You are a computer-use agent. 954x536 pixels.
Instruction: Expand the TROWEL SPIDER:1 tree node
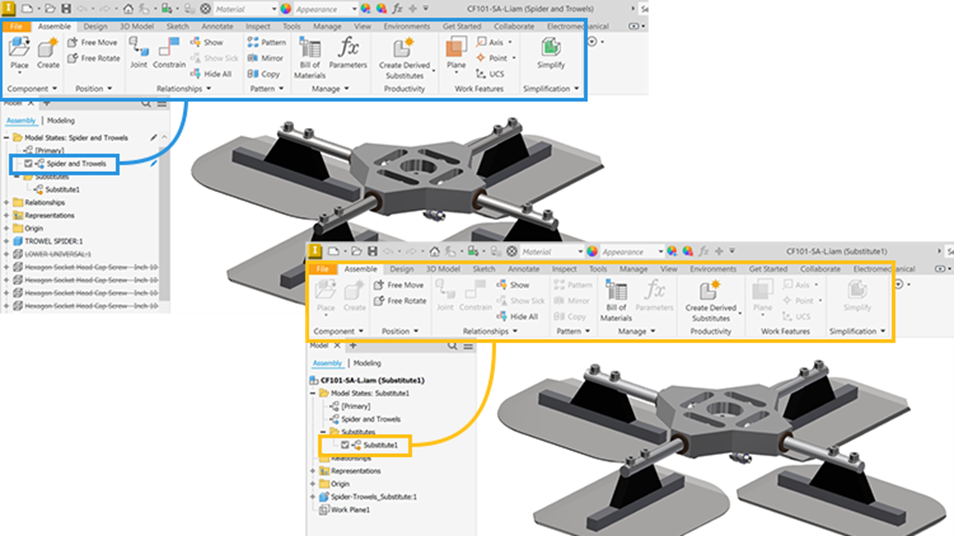(x=7, y=241)
